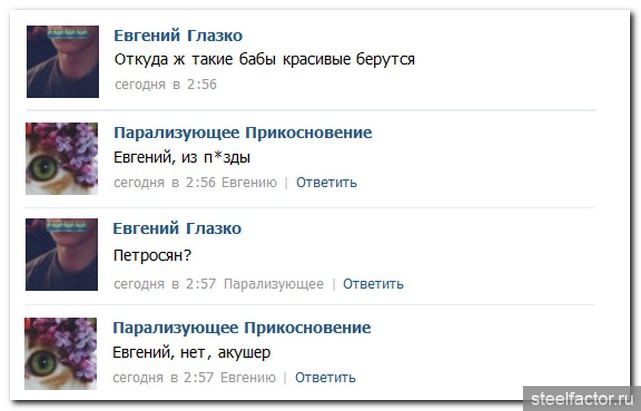Open 'сегодня в 2:56' timestamp of first comment

pyautogui.click(x=165, y=84)
